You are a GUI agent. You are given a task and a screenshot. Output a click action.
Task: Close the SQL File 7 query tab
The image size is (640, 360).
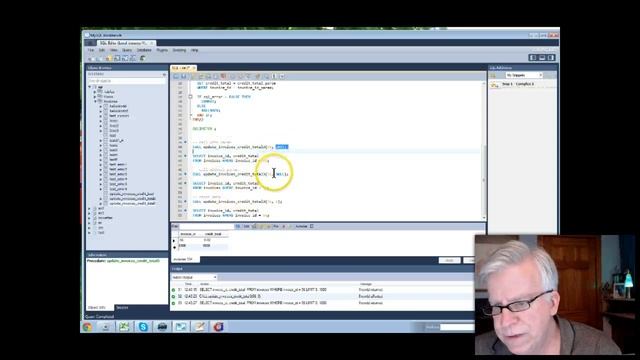pos(194,68)
